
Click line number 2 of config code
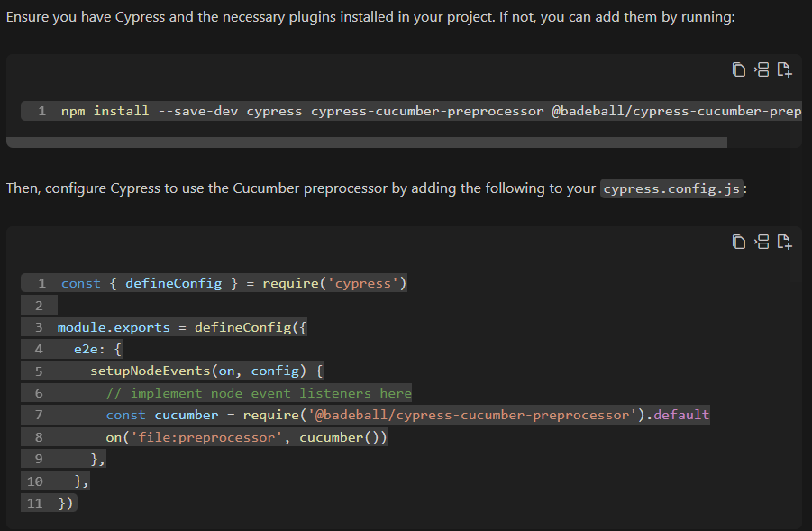pos(39,306)
